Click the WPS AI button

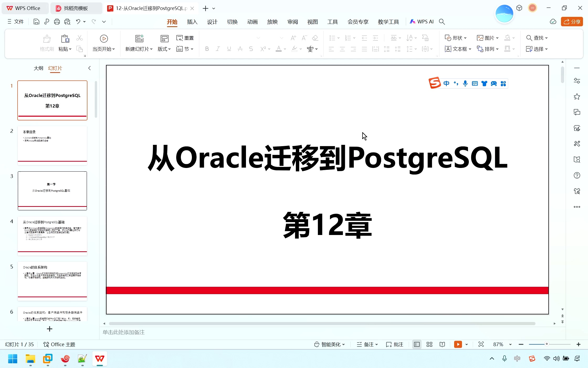click(x=421, y=22)
